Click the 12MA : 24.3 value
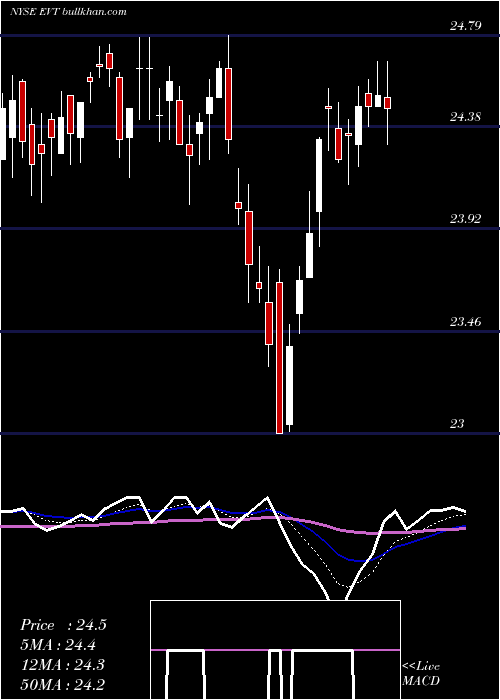The height and width of the screenshot is (700, 500). click(x=62, y=665)
